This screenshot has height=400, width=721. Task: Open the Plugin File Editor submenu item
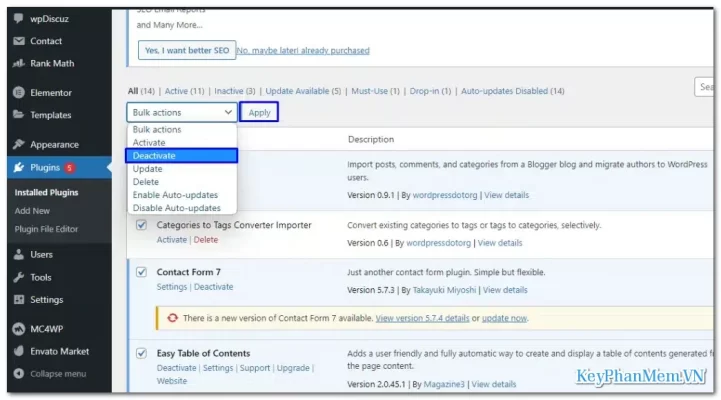coord(60,229)
